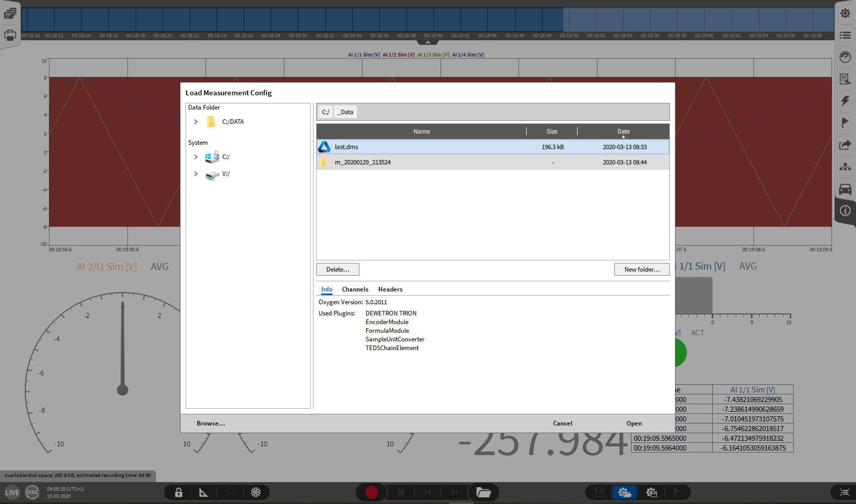Open the export share-arrow icon in sidebar
Screen dimensions: 856x504
pyautogui.click(x=845, y=145)
